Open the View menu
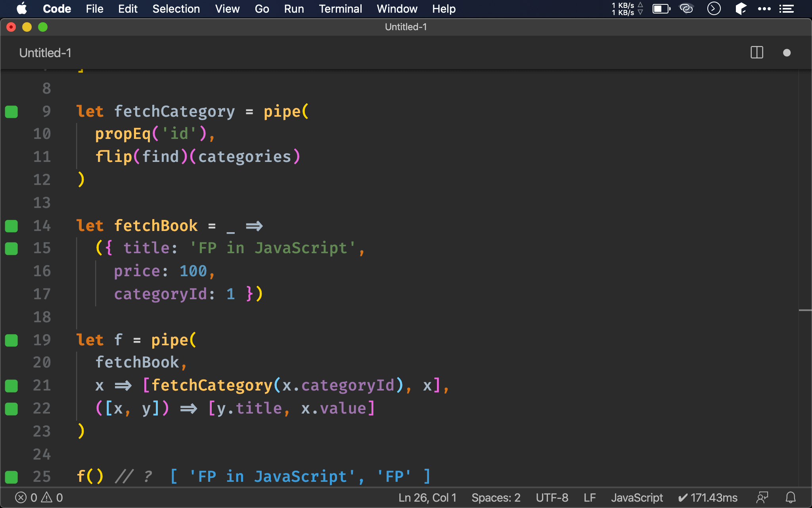This screenshot has width=812, height=508. coord(227,9)
